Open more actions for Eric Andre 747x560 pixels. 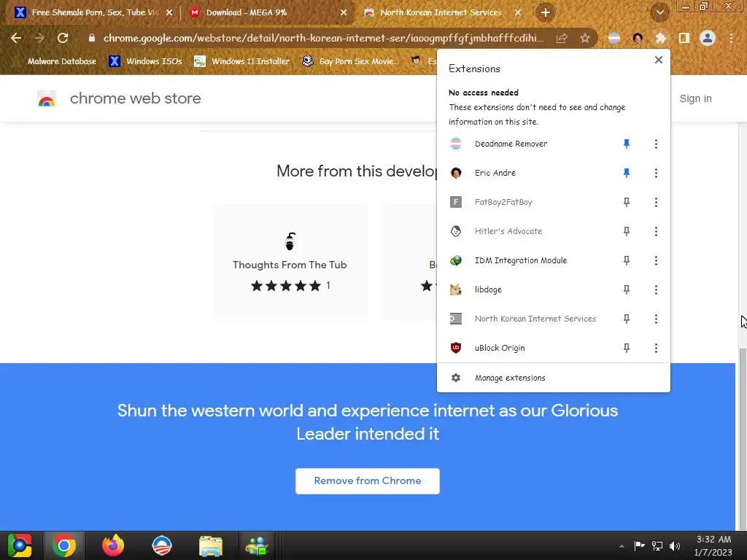[x=656, y=173]
